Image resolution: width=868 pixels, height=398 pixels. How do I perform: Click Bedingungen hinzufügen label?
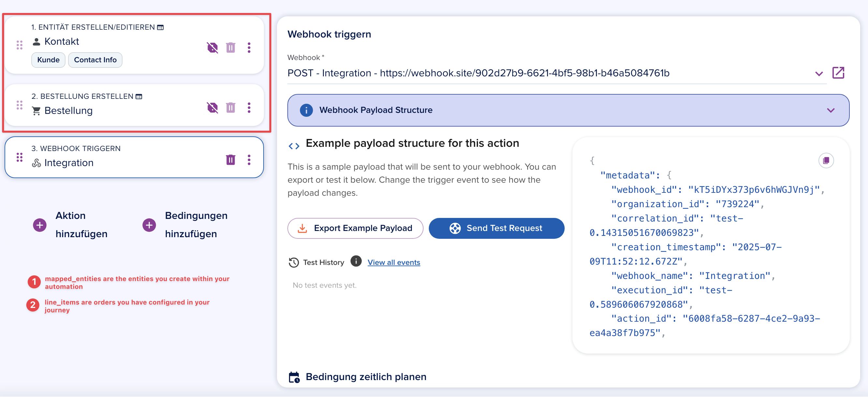(x=196, y=225)
